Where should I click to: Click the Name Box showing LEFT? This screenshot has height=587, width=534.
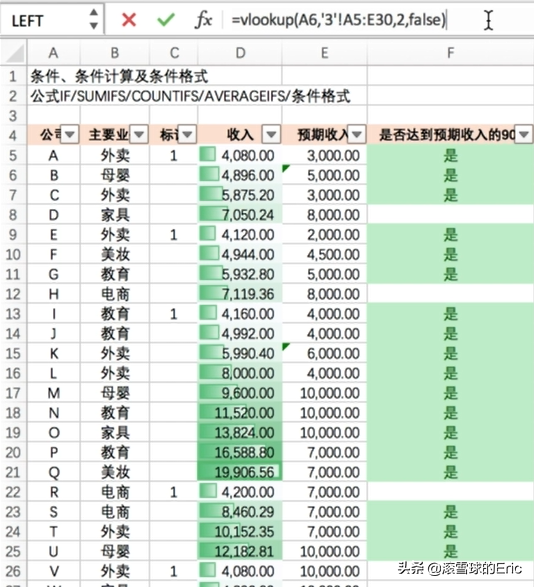[52, 20]
